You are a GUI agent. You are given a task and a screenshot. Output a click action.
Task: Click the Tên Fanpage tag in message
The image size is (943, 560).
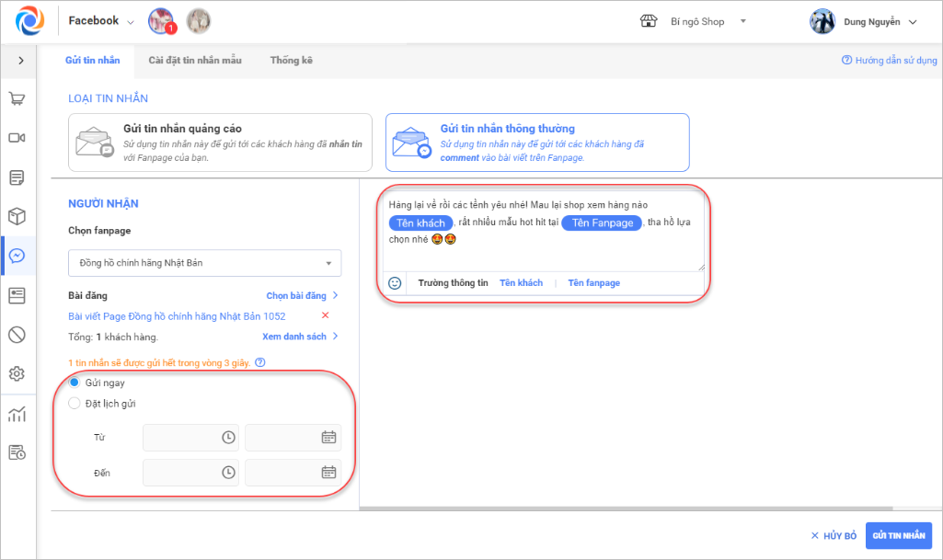pyautogui.click(x=602, y=223)
